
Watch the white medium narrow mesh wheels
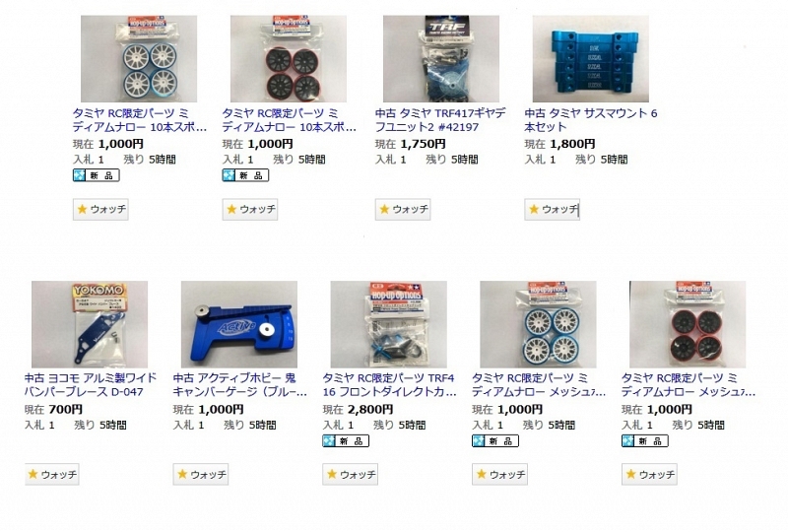[499, 474]
